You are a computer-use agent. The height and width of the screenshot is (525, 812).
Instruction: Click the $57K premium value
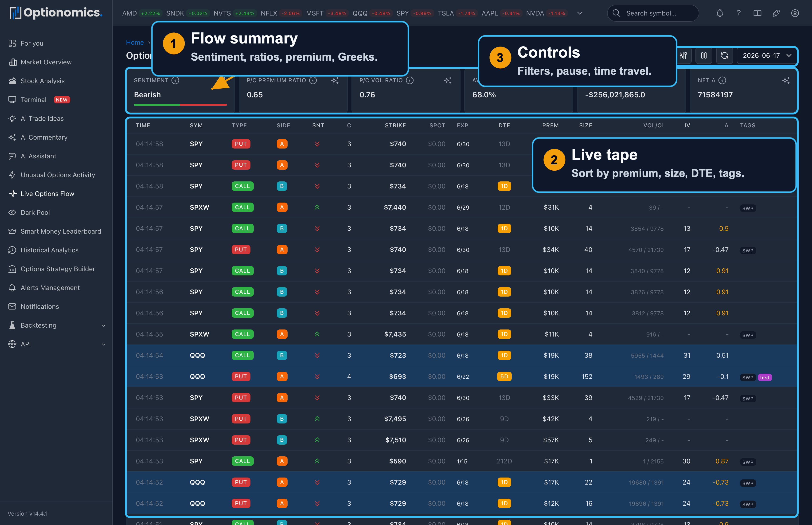click(551, 440)
